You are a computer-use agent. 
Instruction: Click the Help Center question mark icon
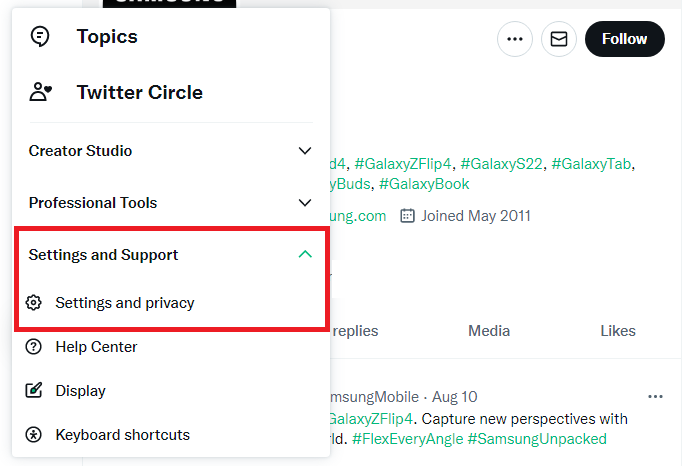(34, 347)
